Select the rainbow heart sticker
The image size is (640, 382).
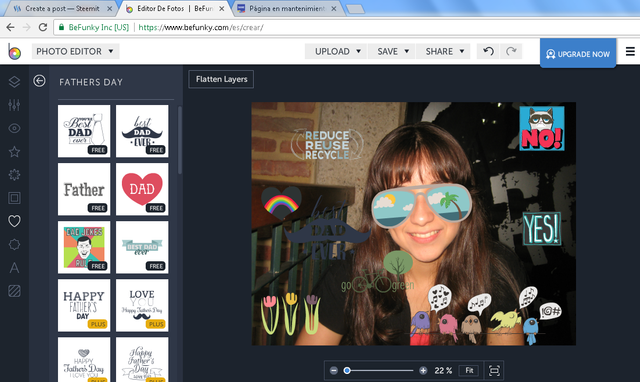(281, 202)
